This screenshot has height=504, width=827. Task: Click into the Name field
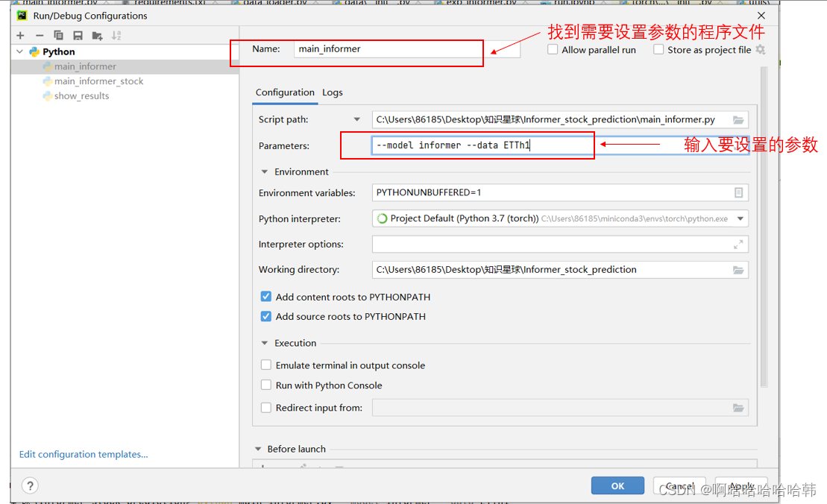(406, 49)
